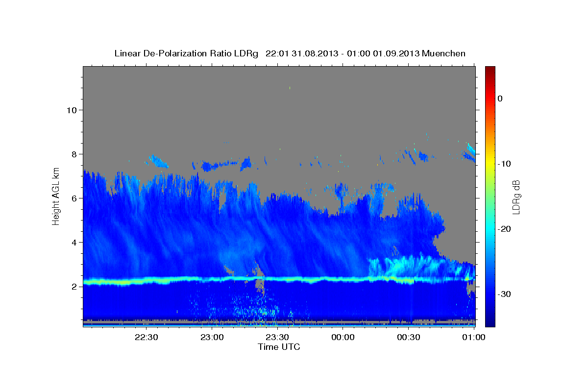Select the 23:00 time tick label
Viewport: 588px width, 392px height.
coord(212,337)
